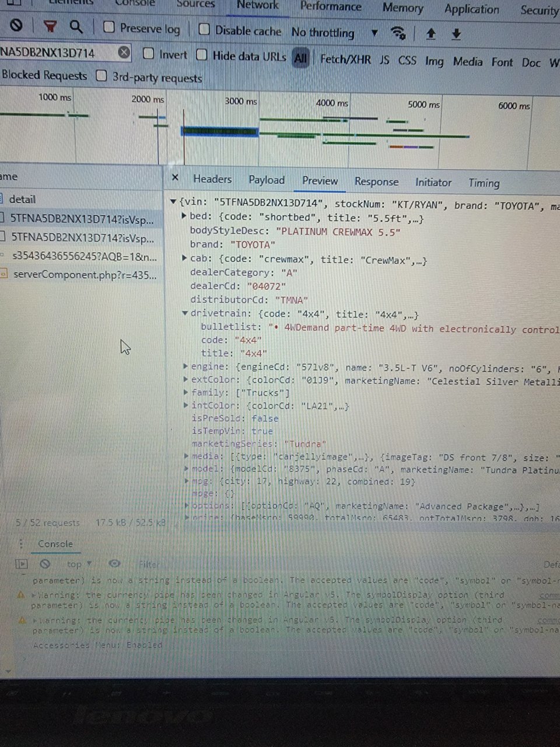Select the serverComponent.php request row

(x=81, y=274)
